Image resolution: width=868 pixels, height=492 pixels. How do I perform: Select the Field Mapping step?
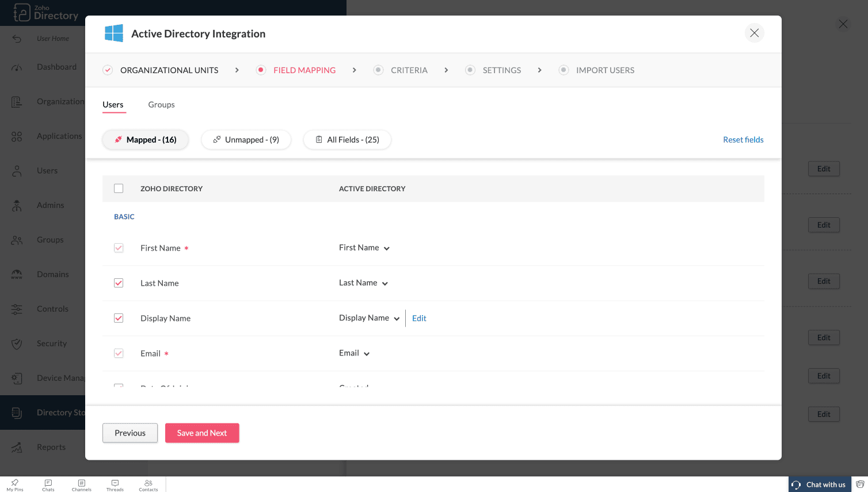[296, 70]
